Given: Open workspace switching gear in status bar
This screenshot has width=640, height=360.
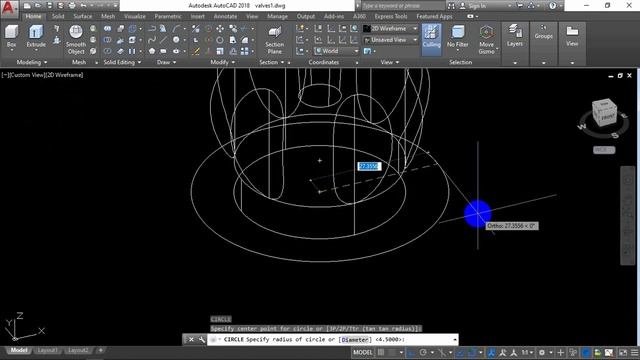Looking at the screenshot, I should [542, 352].
